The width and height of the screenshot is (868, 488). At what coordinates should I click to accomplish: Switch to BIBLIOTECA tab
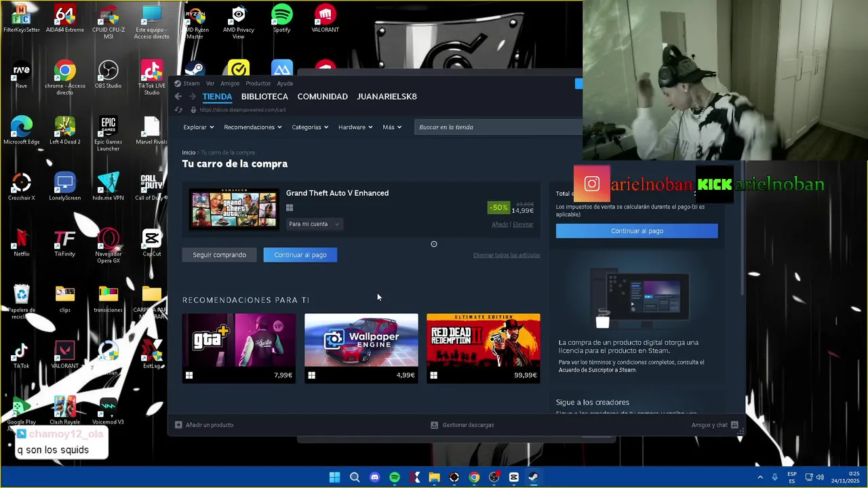pos(264,96)
